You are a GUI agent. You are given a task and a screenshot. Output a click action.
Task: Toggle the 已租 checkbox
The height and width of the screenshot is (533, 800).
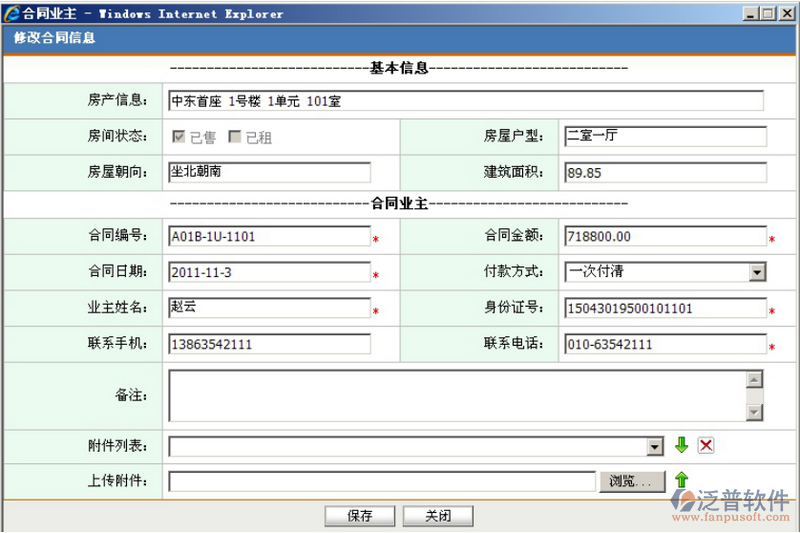tap(234, 137)
